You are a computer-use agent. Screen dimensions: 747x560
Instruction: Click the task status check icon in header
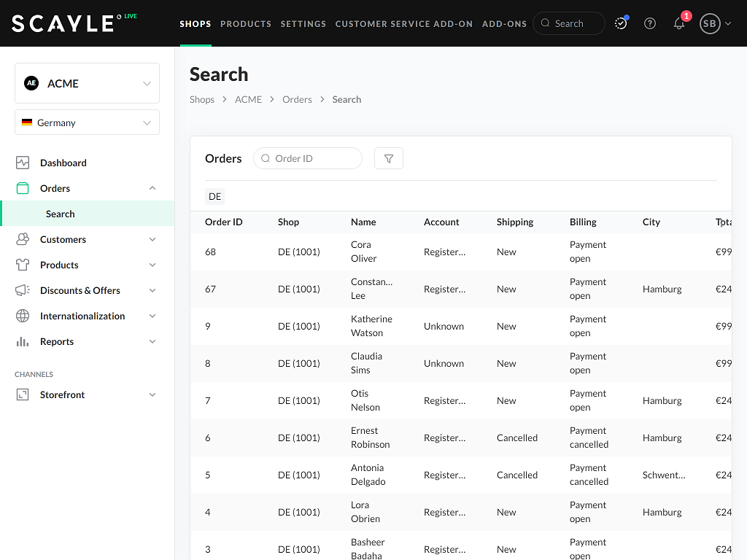pos(621,23)
